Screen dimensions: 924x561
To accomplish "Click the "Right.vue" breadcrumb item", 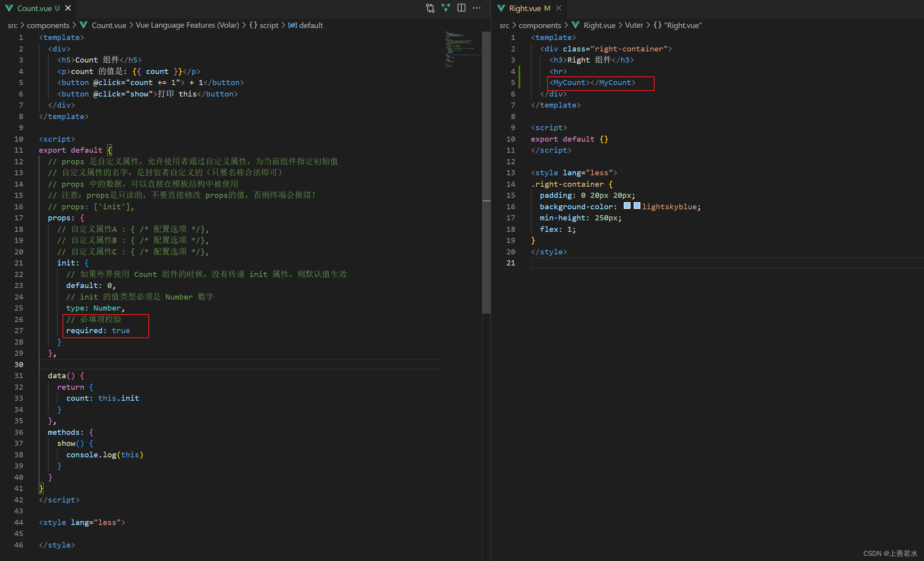I will pos(683,25).
